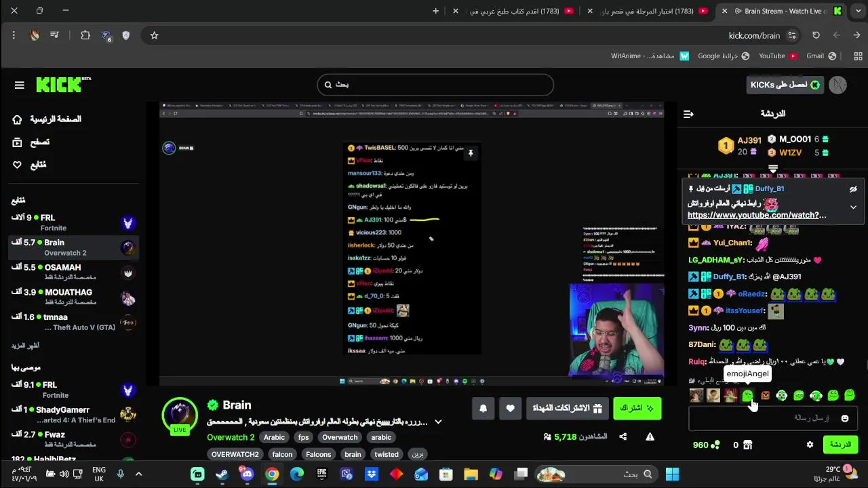Select the angry orange quick emote

(x=765, y=395)
